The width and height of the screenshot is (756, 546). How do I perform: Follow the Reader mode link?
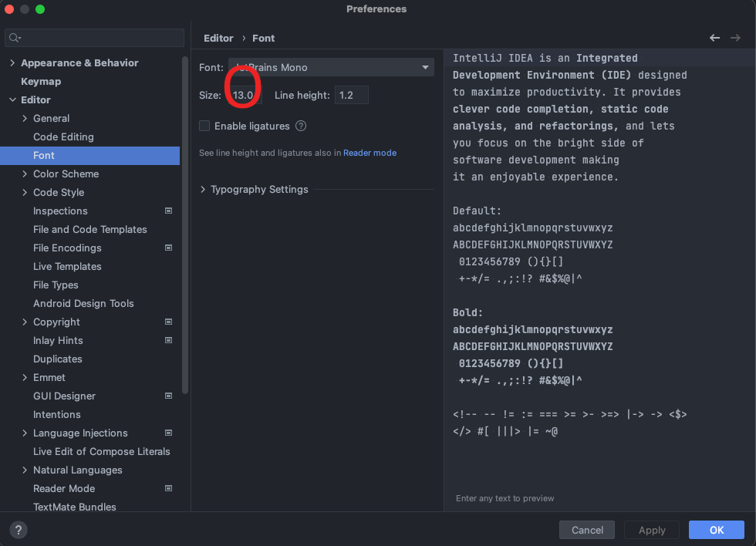[370, 153]
